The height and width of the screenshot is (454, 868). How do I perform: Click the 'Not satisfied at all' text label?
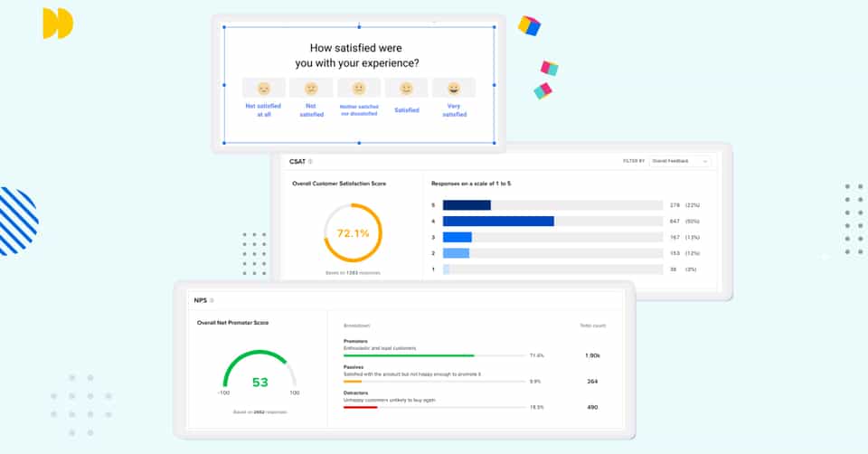point(263,110)
